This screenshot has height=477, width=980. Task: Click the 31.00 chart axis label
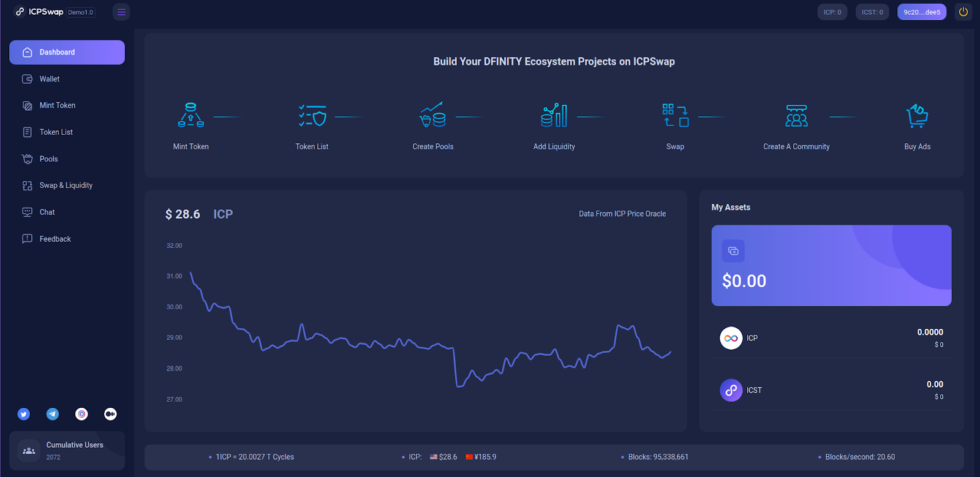[175, 277]
